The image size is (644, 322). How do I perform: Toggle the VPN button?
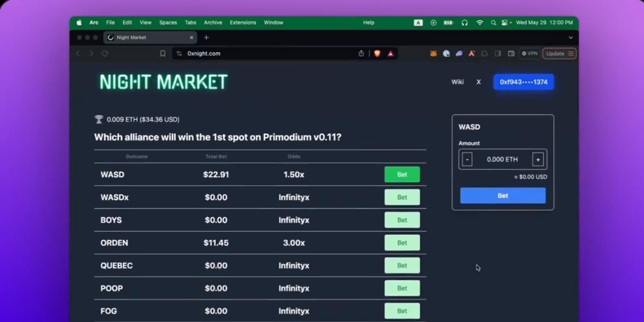(530, 53)
